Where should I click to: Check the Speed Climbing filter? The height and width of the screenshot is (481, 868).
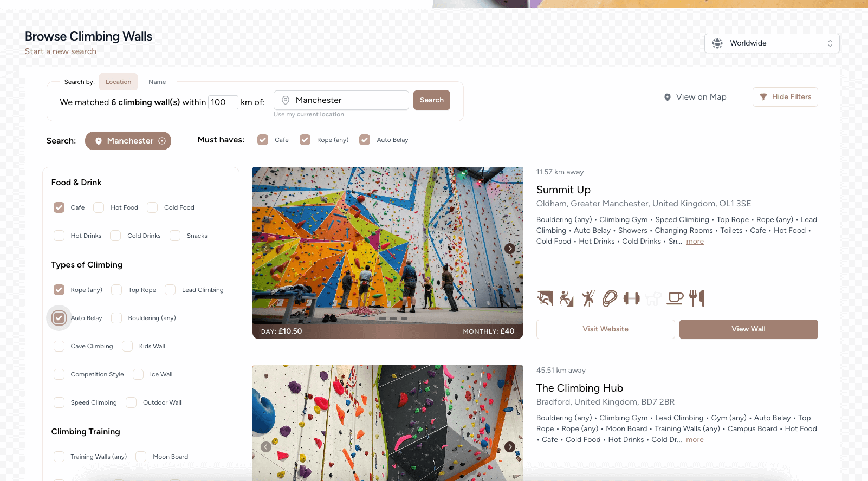click(x=59, y=402)
